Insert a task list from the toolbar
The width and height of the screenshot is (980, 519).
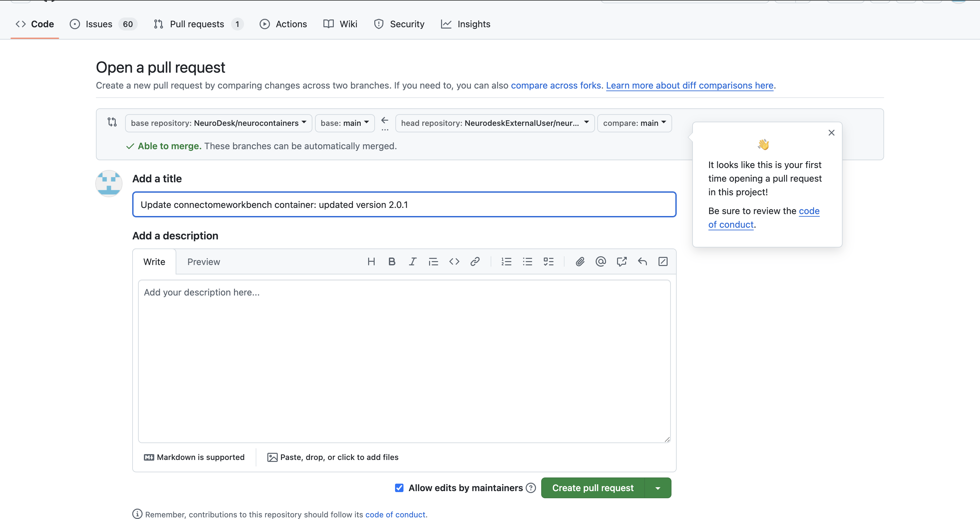point(548,261)
